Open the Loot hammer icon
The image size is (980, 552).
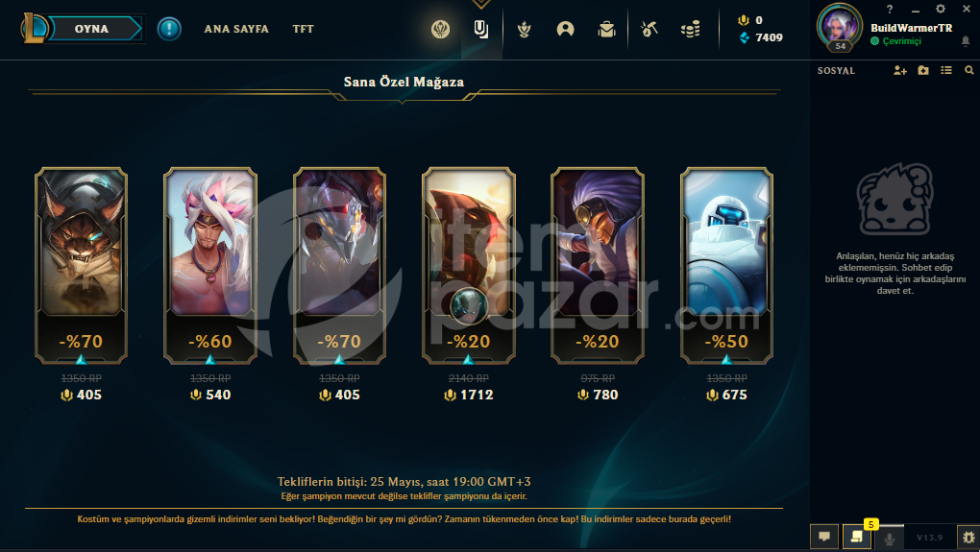point(649,29)
